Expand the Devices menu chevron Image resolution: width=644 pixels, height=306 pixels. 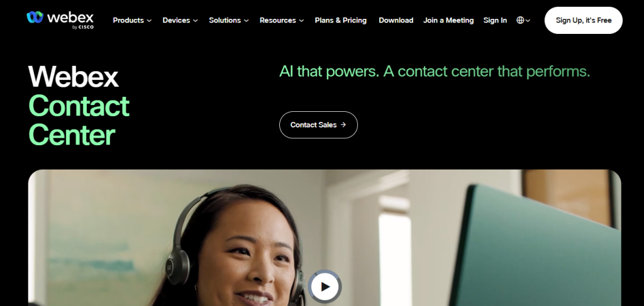(x=196, y=21)
